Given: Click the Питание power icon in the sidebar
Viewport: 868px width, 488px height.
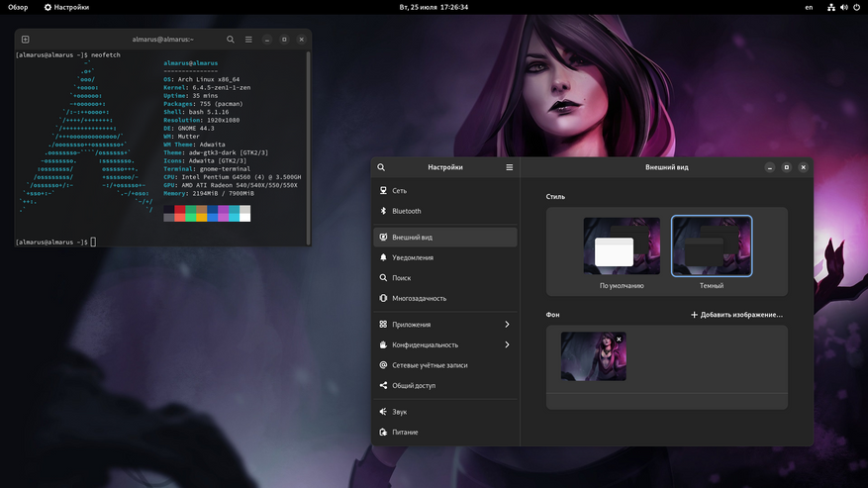Looking at the screenshot, I should pos(383,432).
